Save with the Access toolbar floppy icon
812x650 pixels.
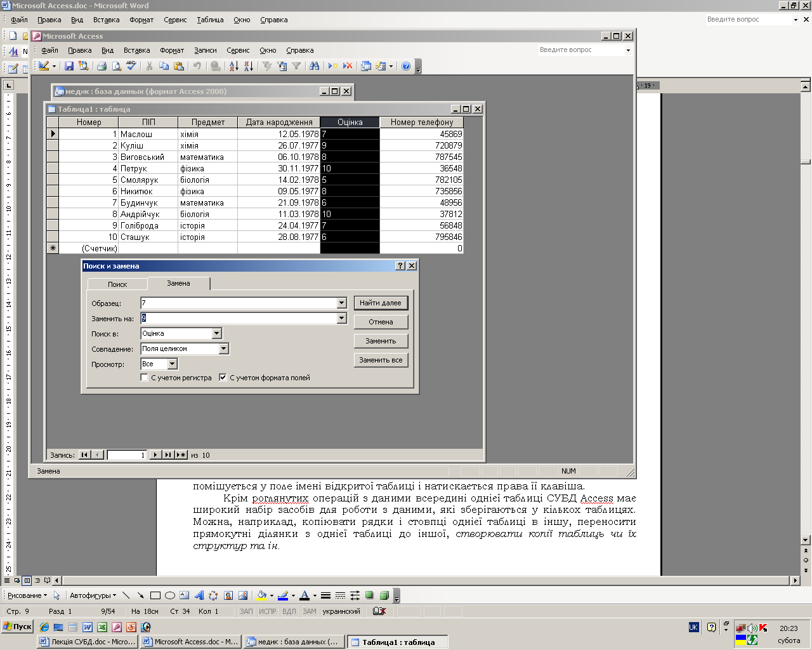[69, 66]
